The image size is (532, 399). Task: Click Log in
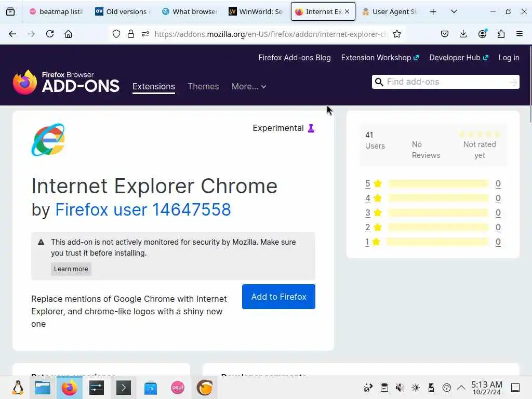click(x=509, y=58)
